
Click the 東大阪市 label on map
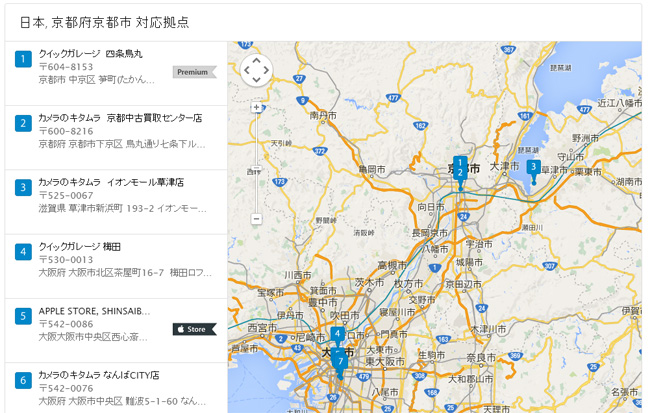tap(385, 362)
